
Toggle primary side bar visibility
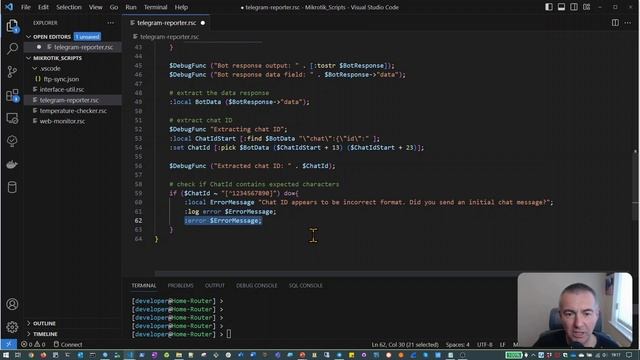(549, 7)
